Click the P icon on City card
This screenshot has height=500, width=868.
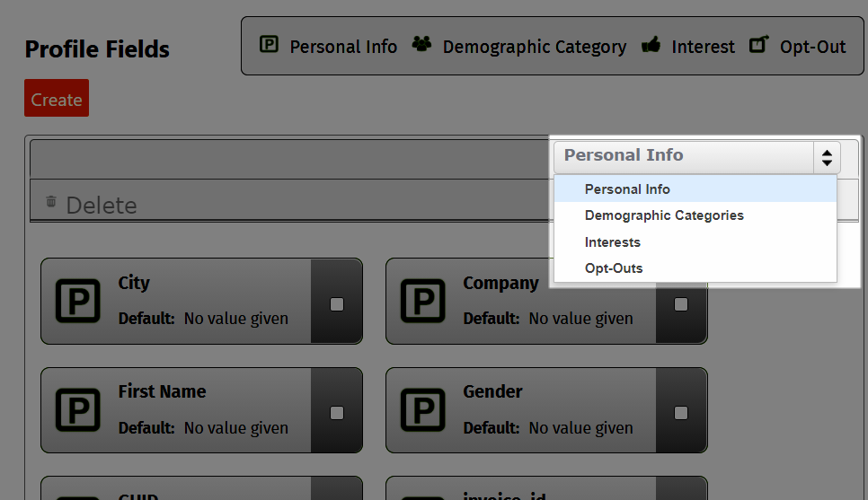78,301
